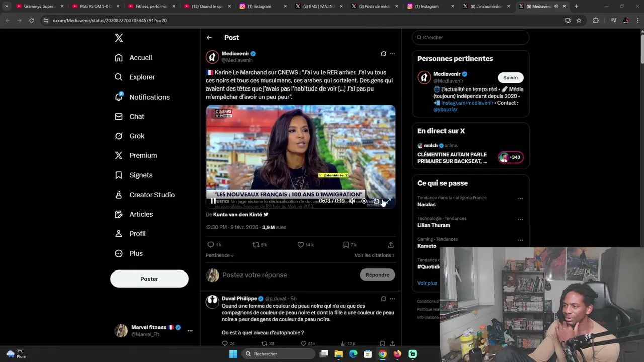This screenshot has width=644, height=362.
Task: Bookmark the Mediavenir post, 7 k
Action: pyautogui.click(x=350, y=245)
